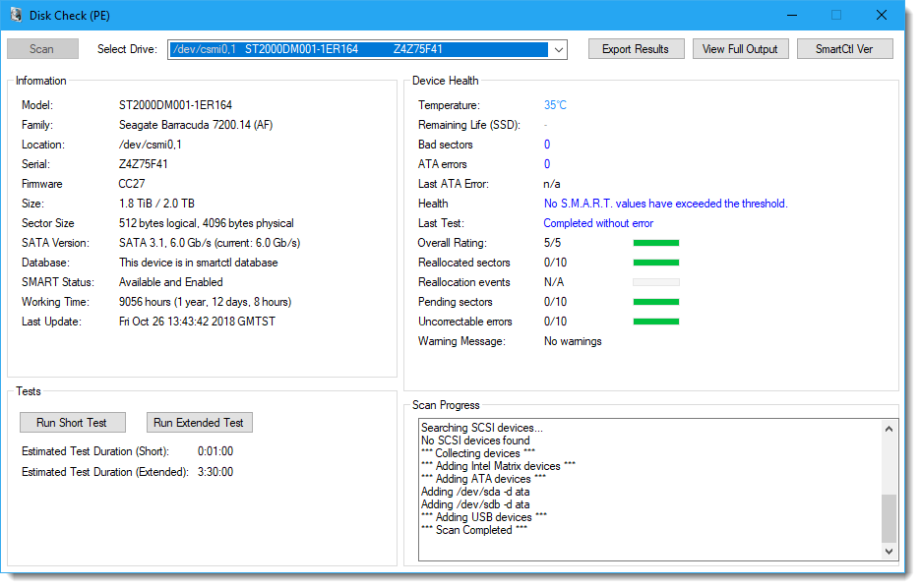Screen dimensions: 920x588
Task: Click the Scan Progress scrollbar thumb
Action: tap(889, 517)
